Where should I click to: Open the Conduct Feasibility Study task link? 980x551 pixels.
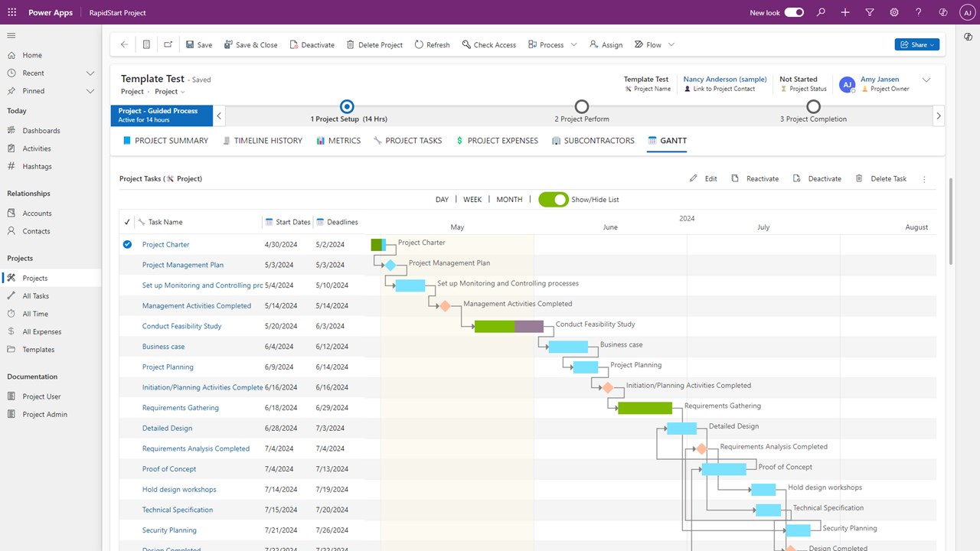click(181, 326)
